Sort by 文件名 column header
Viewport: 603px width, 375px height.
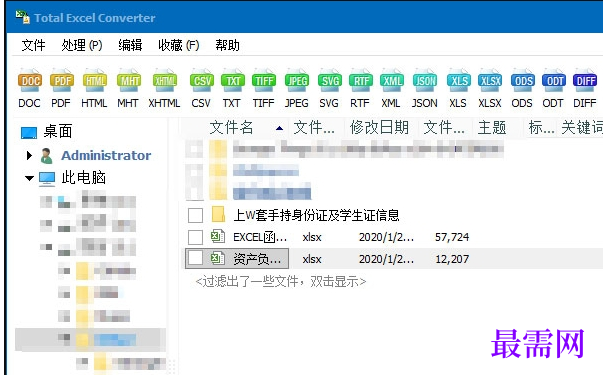[232, 127]
